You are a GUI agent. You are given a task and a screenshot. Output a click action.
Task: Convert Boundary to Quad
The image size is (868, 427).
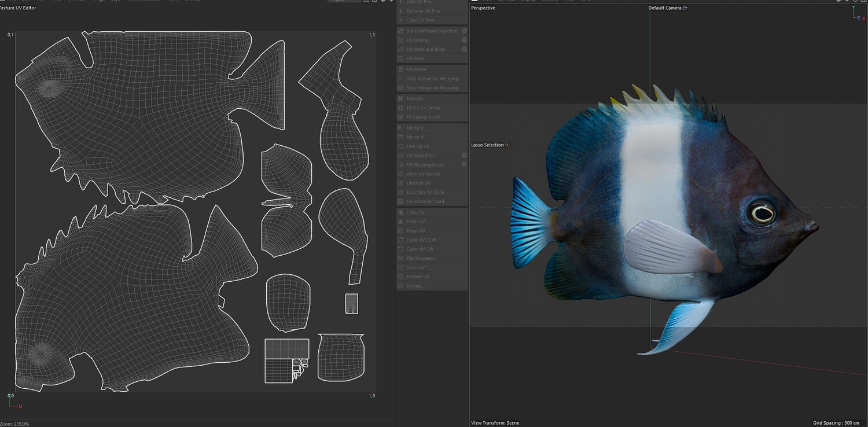pyautogui.click(x=432, y=201)
